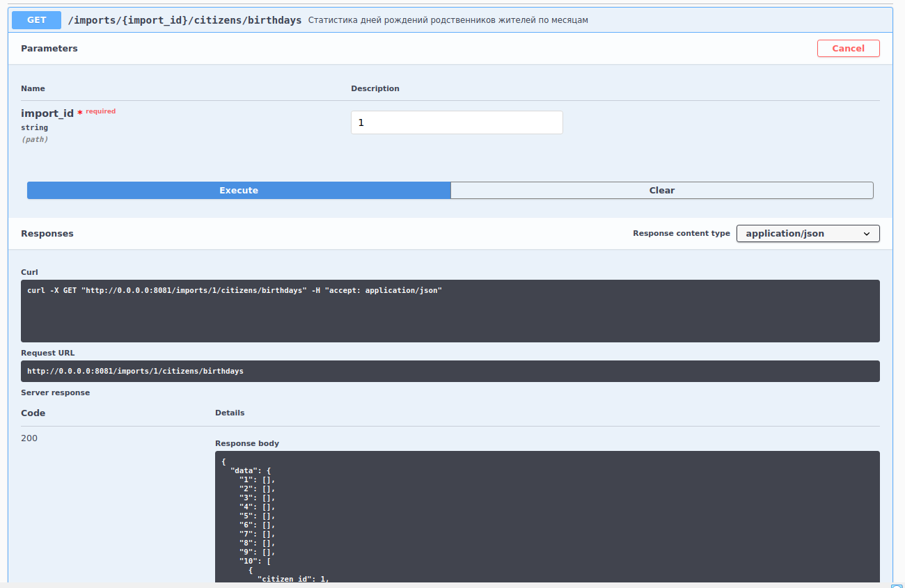The height and width of the screenshot is (588, 905).
Task: Open the Response content type dropdown
Action: pos(808,234)
